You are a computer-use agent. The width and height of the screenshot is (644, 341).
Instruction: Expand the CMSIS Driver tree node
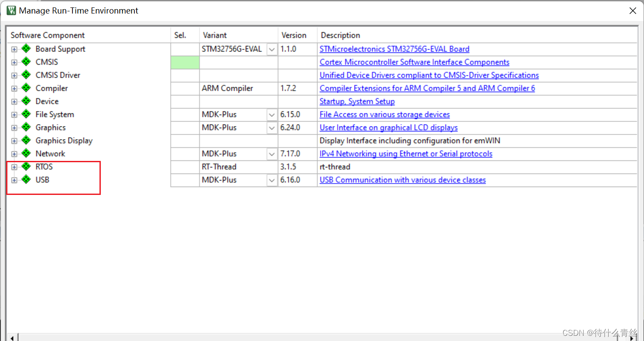14,75
